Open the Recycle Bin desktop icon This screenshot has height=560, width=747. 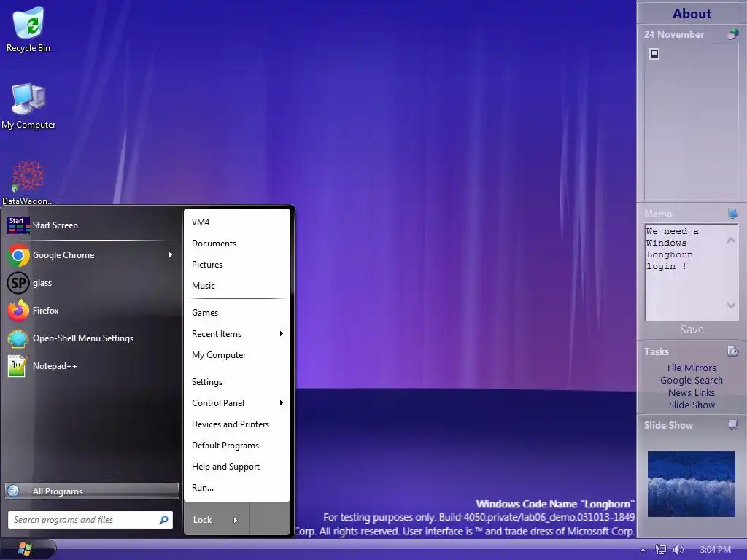coord(28,29)
